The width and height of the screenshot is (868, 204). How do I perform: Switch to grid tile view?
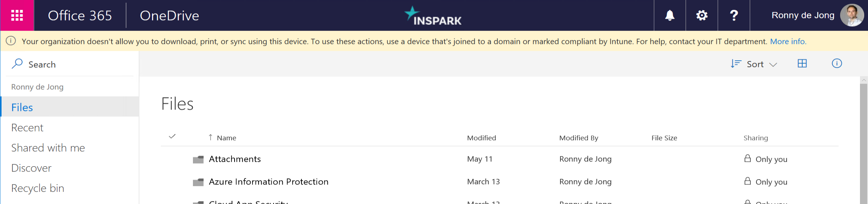pos(802,64)
